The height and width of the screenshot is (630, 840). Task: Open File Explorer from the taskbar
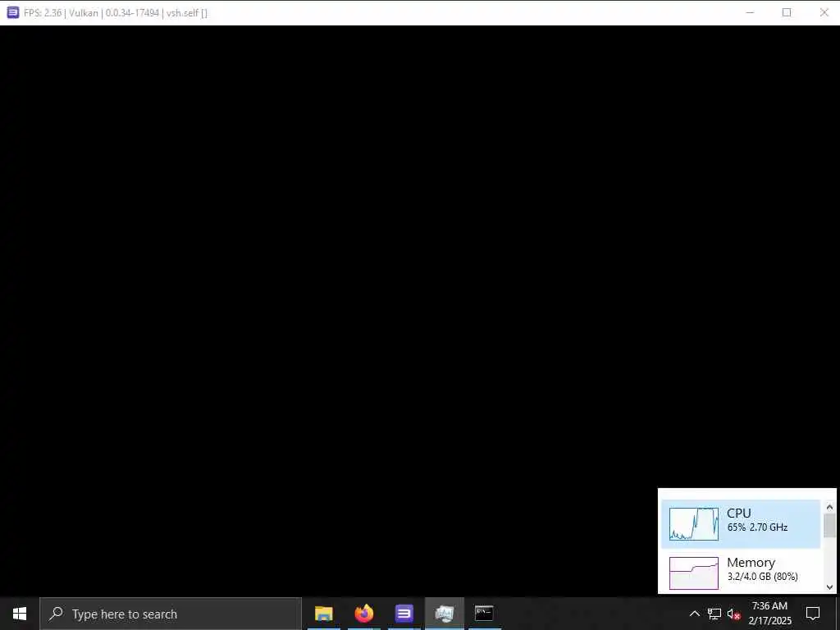[x=323, y=614]
